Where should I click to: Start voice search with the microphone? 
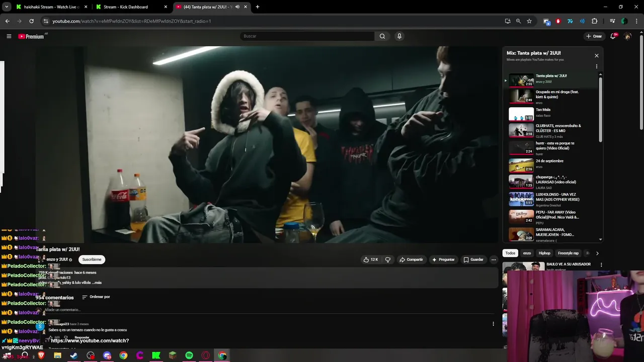[399, 36]
